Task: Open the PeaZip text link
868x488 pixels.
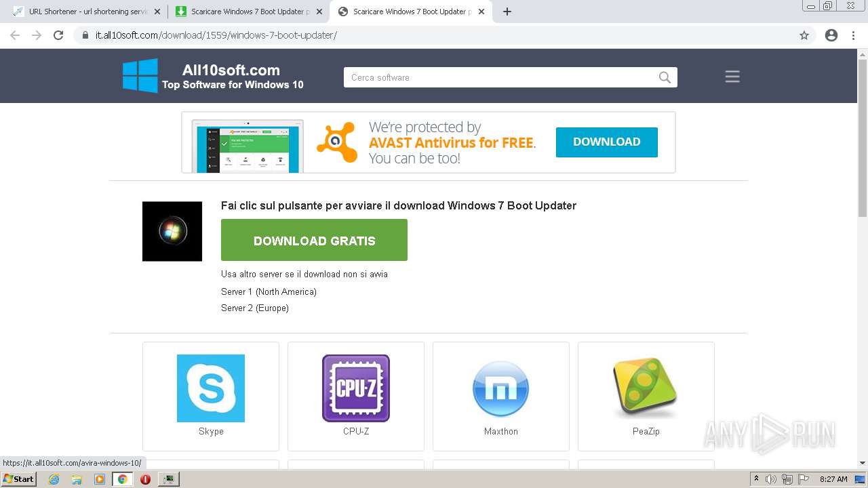Action: pyautogui.click(x=646, y=431)
